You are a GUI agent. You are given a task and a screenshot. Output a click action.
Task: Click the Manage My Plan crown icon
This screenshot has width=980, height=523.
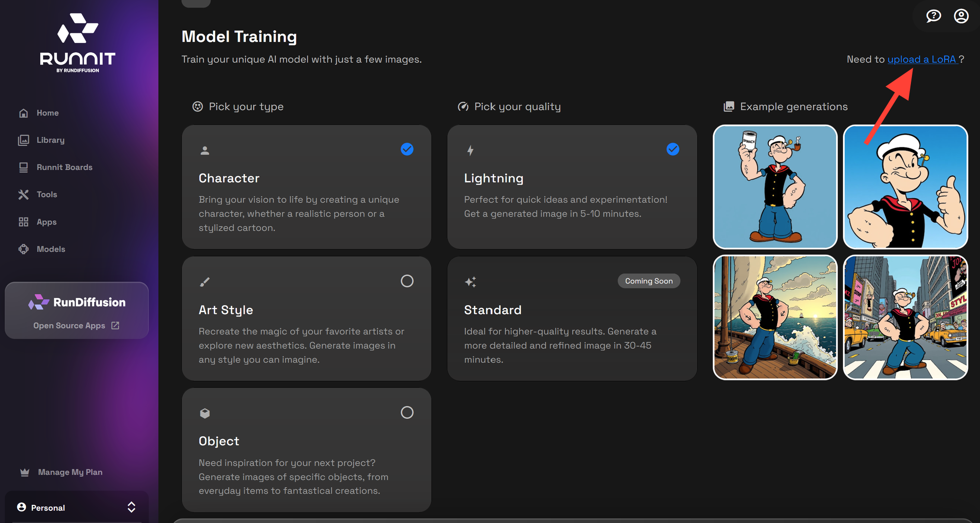coord(25,472)
